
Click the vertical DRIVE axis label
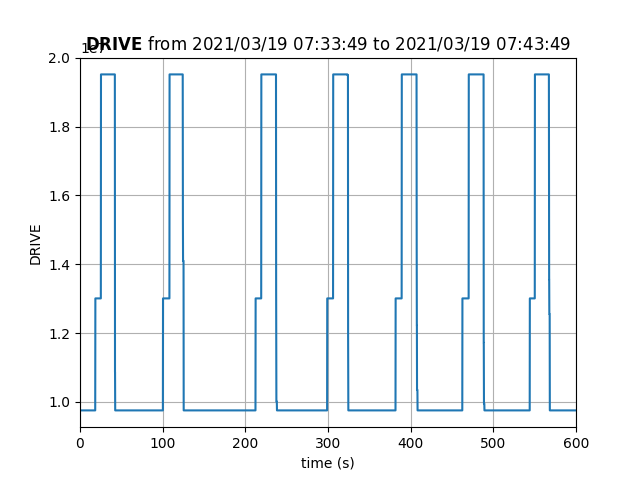pyautogui.click(x=36, y=245)
